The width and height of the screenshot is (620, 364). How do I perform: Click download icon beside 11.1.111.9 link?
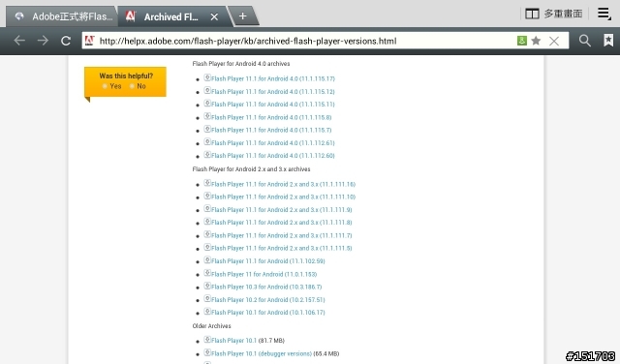click(207, 209)
